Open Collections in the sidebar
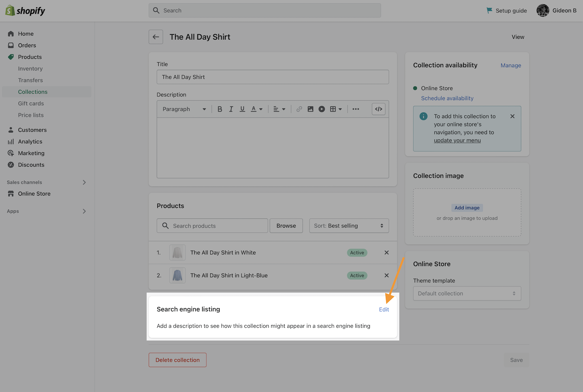This screenshot has width=583, height=392. pos(33,92)
